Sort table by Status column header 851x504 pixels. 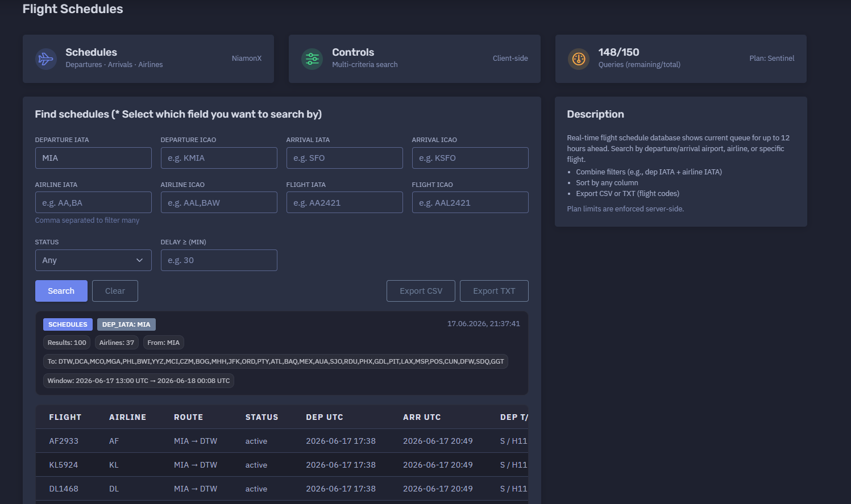(x=262, y=417)
